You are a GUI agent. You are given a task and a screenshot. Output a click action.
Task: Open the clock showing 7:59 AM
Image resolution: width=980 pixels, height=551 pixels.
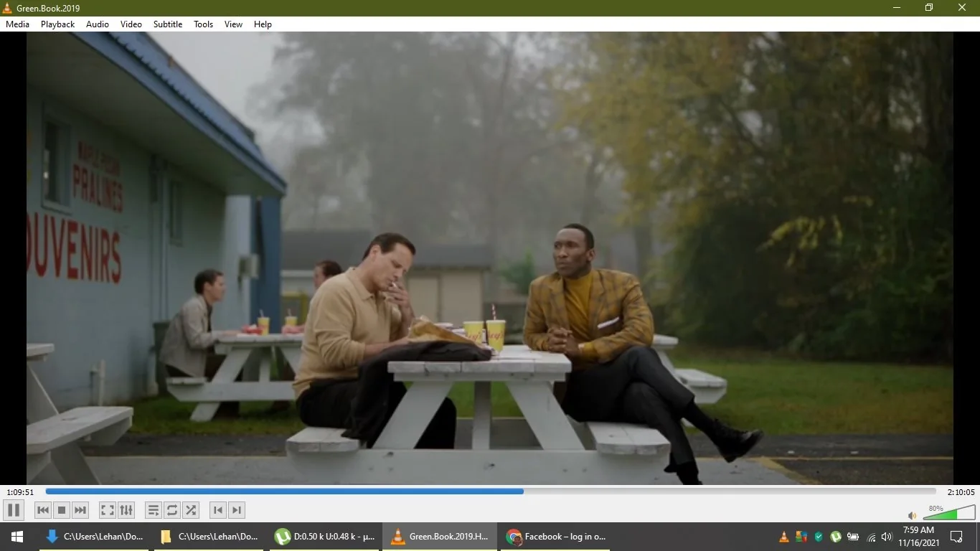click(x=919, y=537)
